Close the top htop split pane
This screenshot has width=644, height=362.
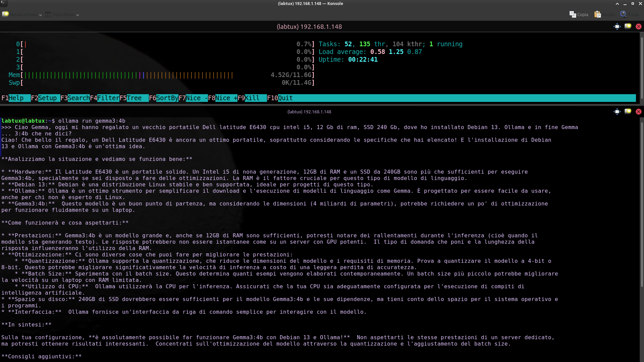639,26
